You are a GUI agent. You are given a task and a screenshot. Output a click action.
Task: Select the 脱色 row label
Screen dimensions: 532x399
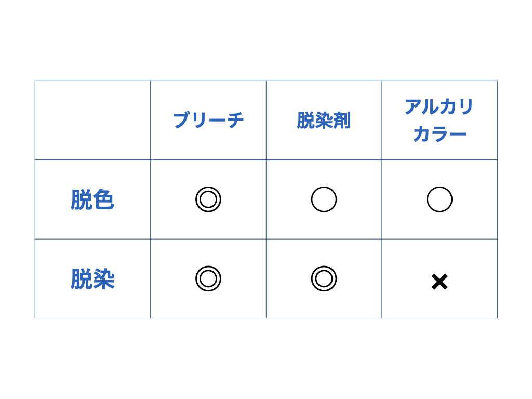[x=92, y=200]
